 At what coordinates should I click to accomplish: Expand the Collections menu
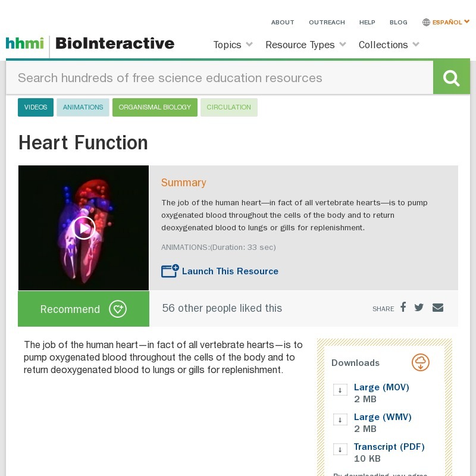tap(389, 45)
